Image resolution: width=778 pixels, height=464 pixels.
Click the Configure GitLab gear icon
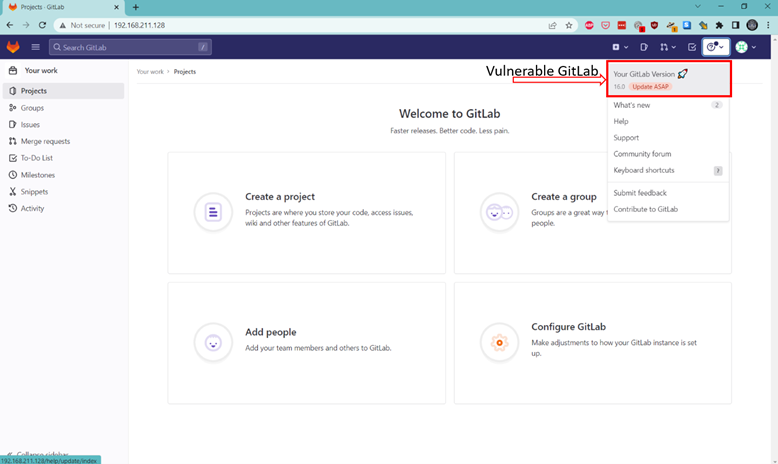coord(499,342)
